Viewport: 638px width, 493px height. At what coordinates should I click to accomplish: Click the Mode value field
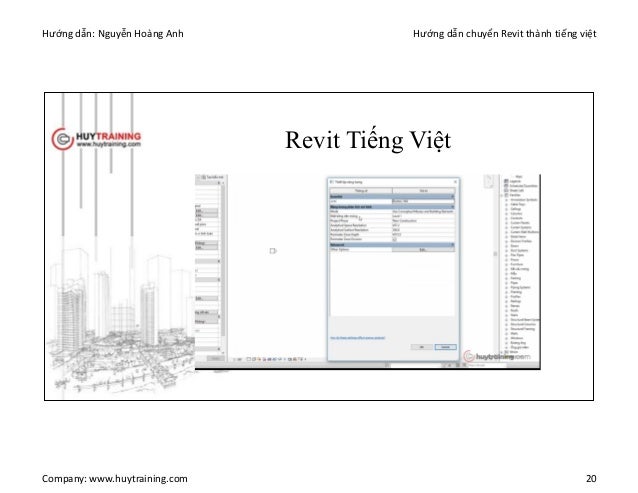pyautogui.click(x=424, y=212)
